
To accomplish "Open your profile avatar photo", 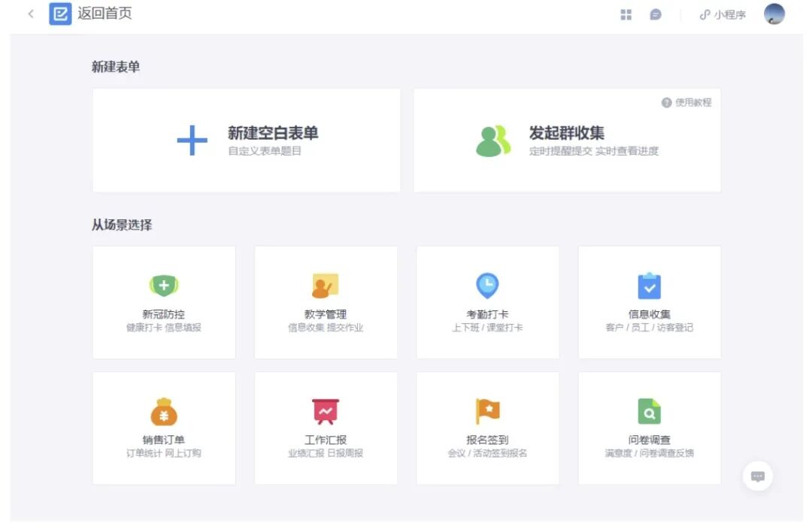I will pyautogui.click(x=773, y=14).
